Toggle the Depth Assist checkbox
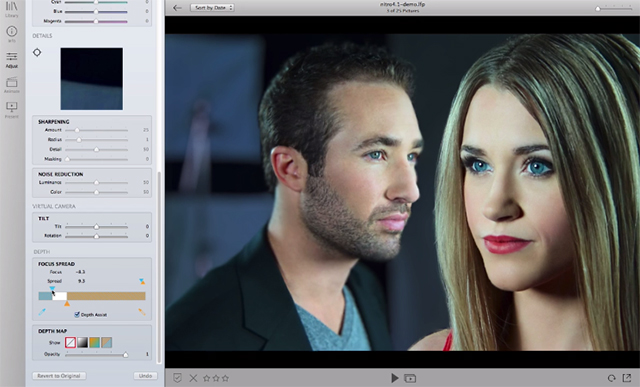The width and height of the screenshot is (640, 387). pos(77,314)
